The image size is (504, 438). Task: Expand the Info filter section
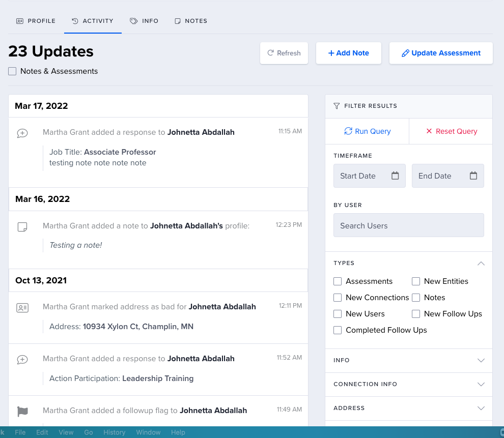tap(481, 360)
